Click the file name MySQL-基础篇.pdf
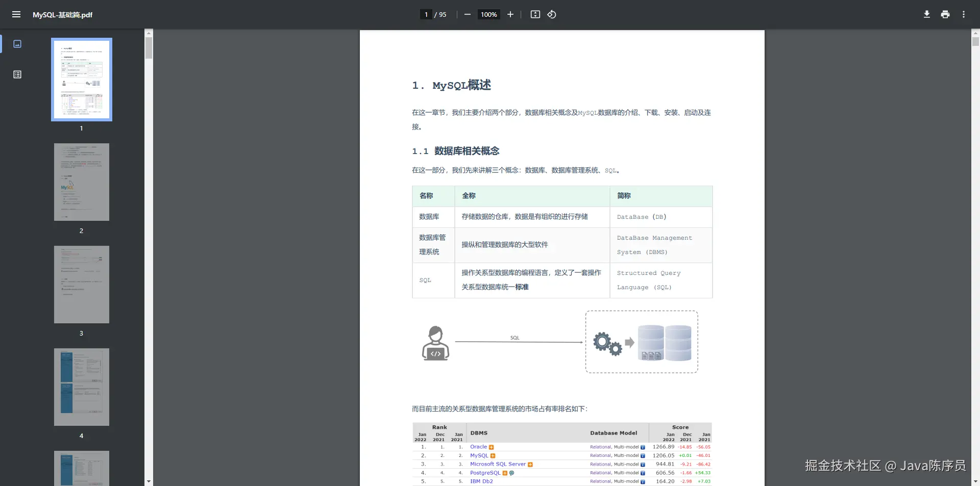Viewport: 980px width, 486px height. pyautogui.click(x=62, y=15)
